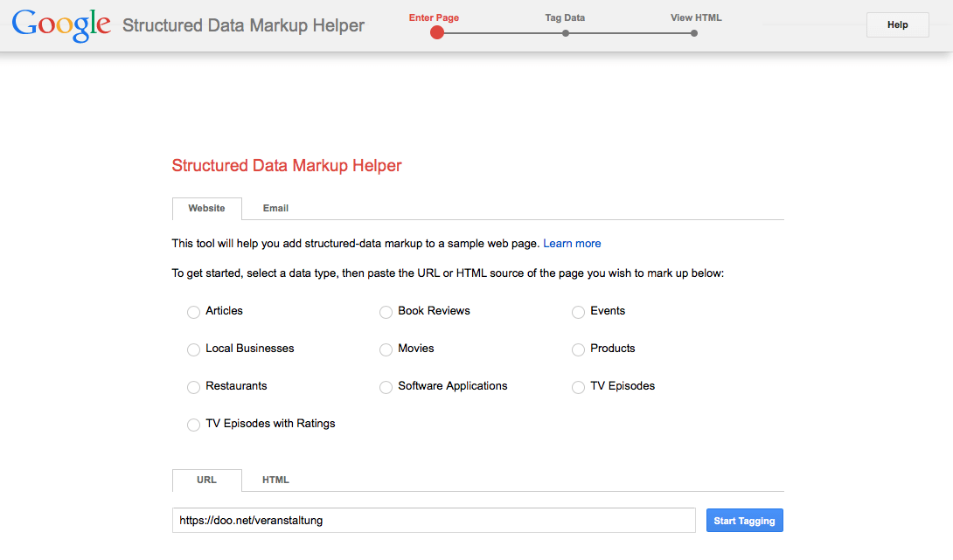Select the Local Businesses option

(x=193, y=349)
